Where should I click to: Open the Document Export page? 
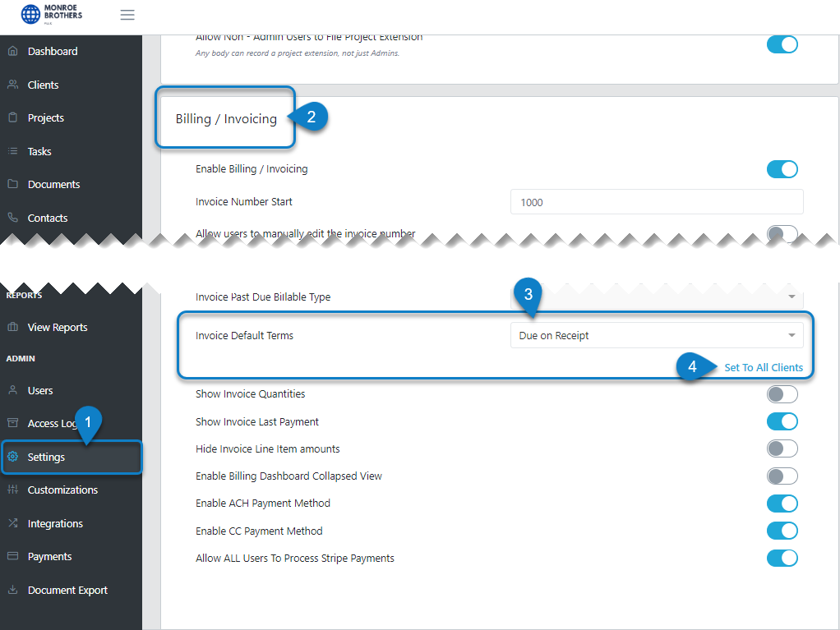(67, 590)
